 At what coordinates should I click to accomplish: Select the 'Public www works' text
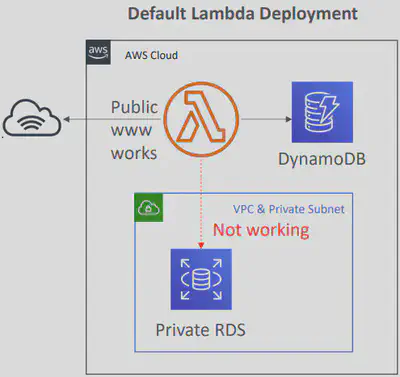(x=134, y=130)
